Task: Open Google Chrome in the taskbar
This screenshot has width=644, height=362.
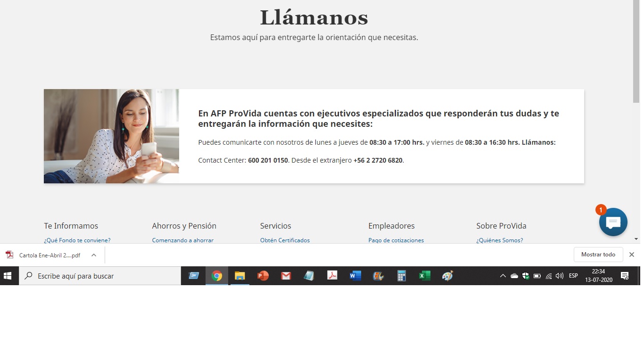Action: [217, 276]
